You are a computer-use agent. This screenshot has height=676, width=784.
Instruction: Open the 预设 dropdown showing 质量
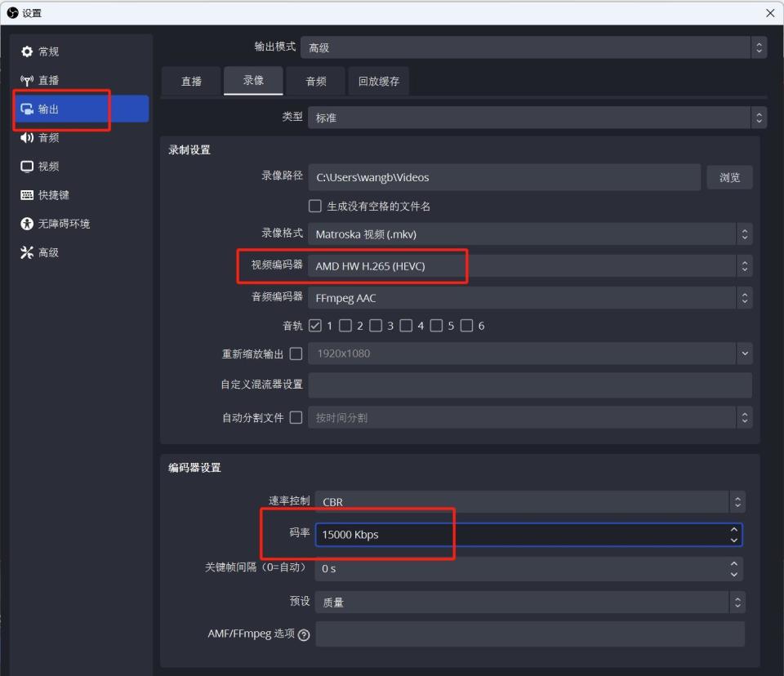tap(530, 603)
